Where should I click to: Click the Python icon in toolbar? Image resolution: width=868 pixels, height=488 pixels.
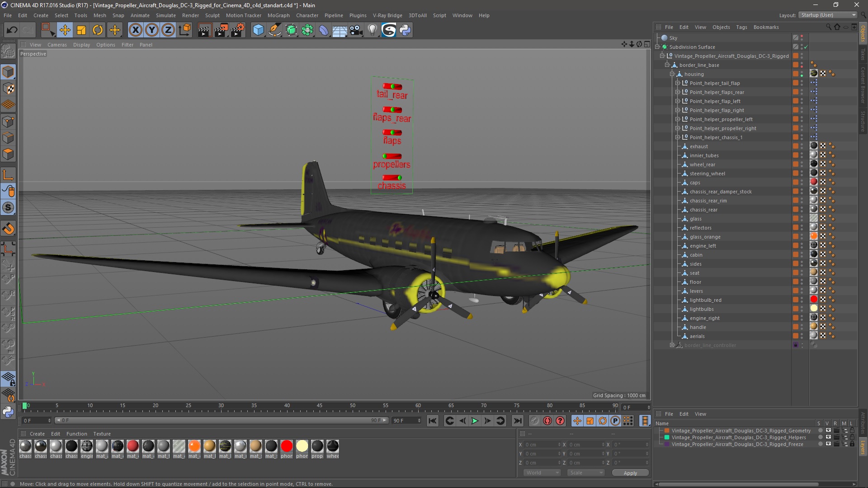click(x=405, y=30)
